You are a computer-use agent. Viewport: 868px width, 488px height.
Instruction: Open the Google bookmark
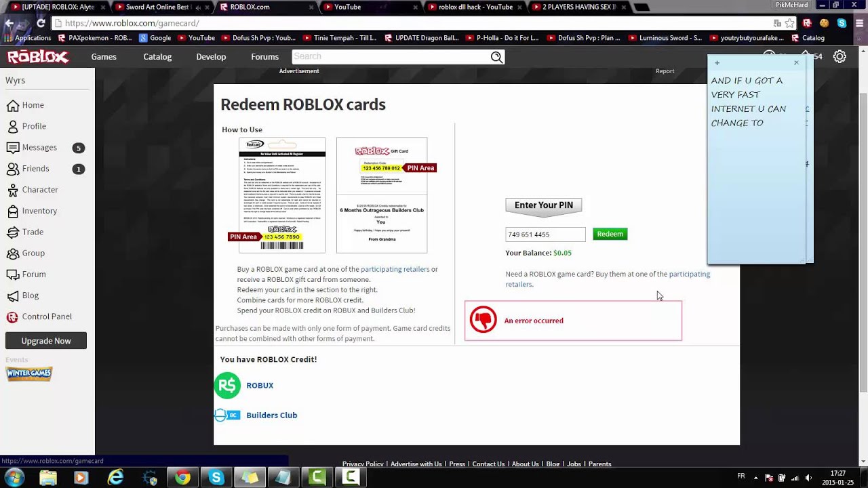point(155,38)
